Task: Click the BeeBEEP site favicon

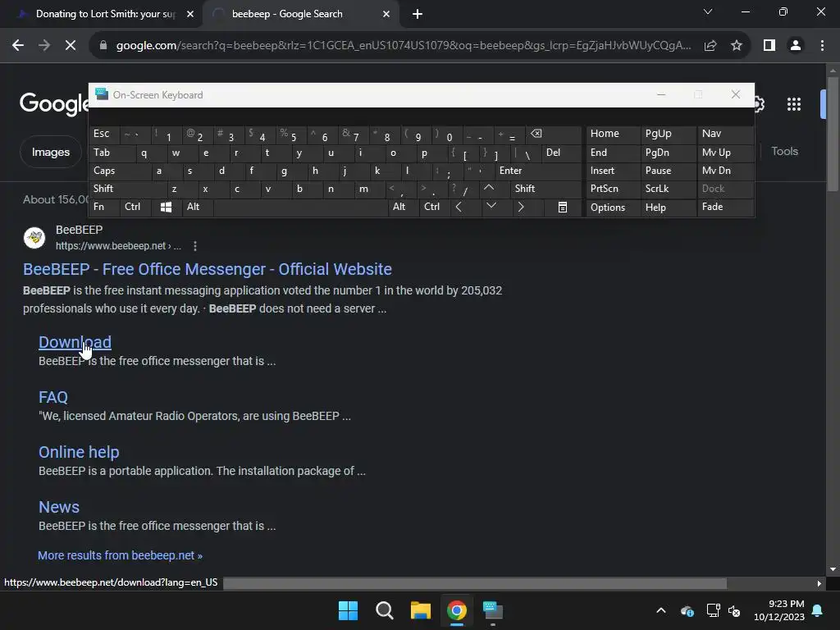Action: pos(34,237)
